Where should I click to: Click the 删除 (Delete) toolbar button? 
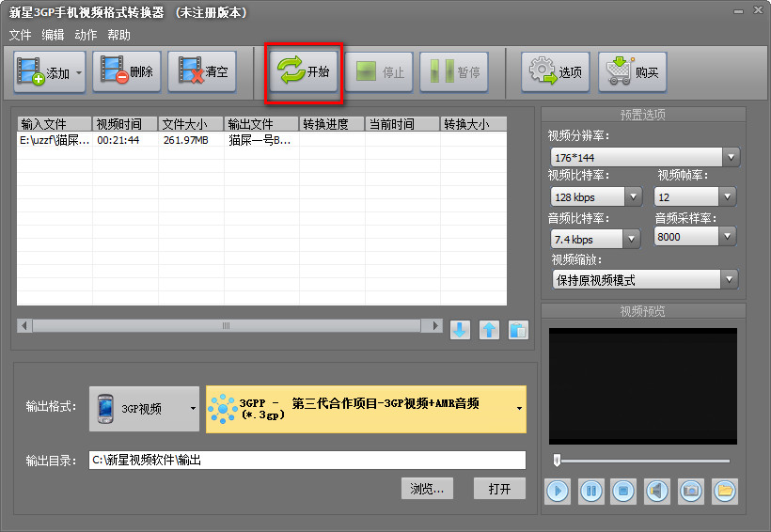pyautogui.click(x=127, y=72)
